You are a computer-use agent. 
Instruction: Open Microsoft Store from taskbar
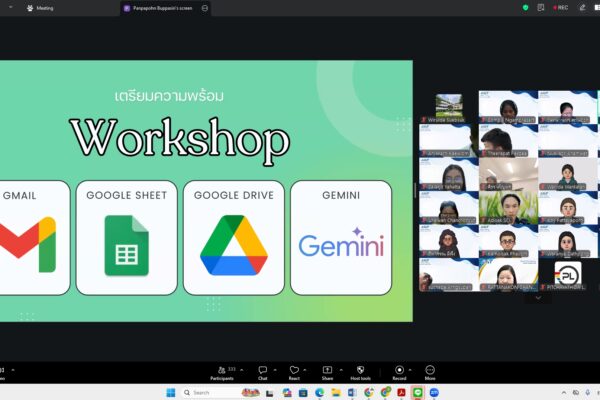[303, 392]
